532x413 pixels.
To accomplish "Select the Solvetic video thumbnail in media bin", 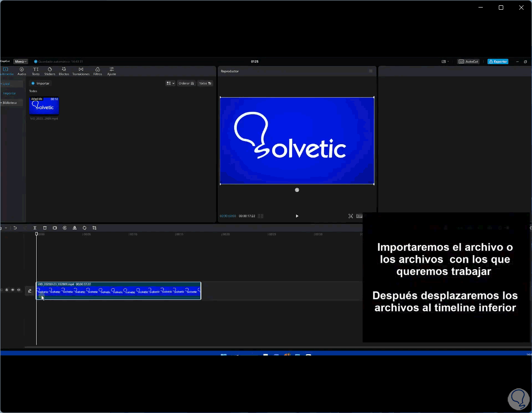I will [x=44, y=106].
